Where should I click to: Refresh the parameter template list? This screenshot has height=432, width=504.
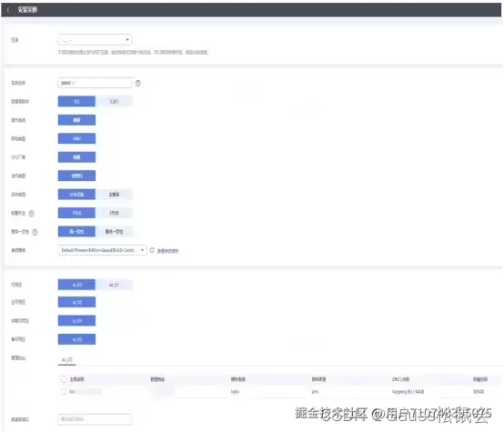[152, 250]
